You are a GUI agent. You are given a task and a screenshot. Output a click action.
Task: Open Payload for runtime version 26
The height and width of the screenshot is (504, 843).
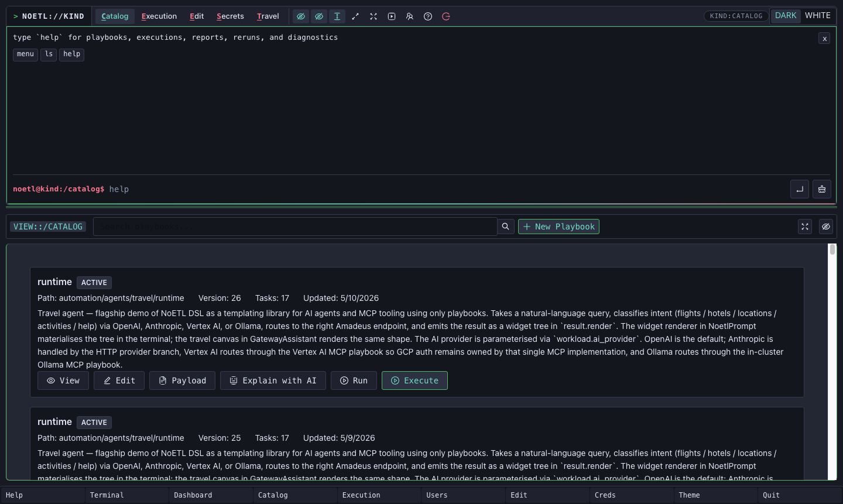182,380
